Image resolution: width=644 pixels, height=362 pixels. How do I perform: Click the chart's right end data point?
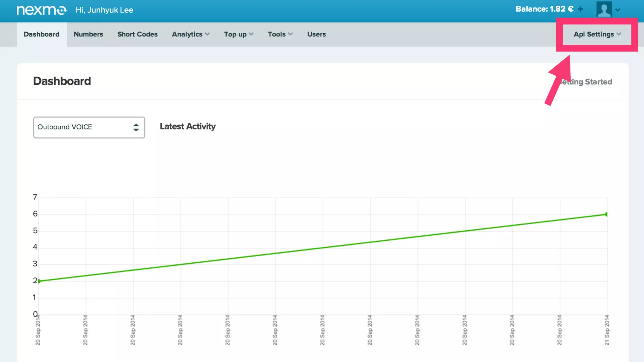point(607,214)
